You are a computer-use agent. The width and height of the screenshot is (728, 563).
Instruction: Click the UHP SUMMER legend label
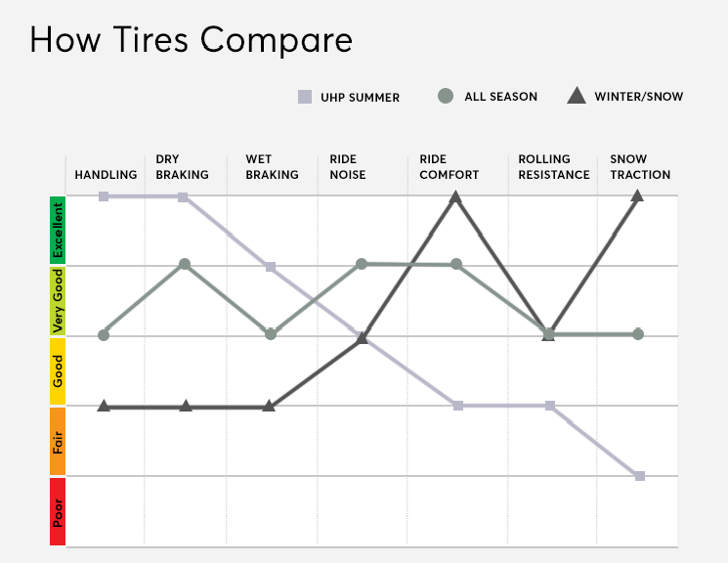pos(363,97)
